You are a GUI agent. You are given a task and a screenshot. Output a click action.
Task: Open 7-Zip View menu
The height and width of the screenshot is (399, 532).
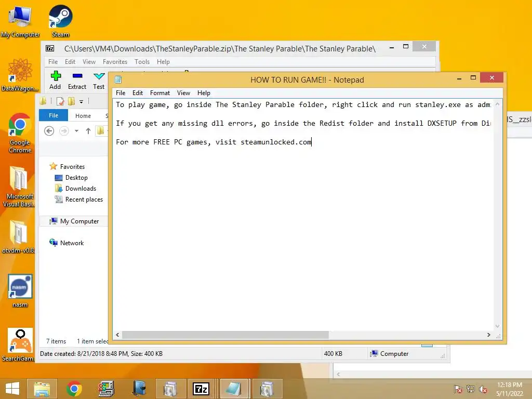[89, 62]
